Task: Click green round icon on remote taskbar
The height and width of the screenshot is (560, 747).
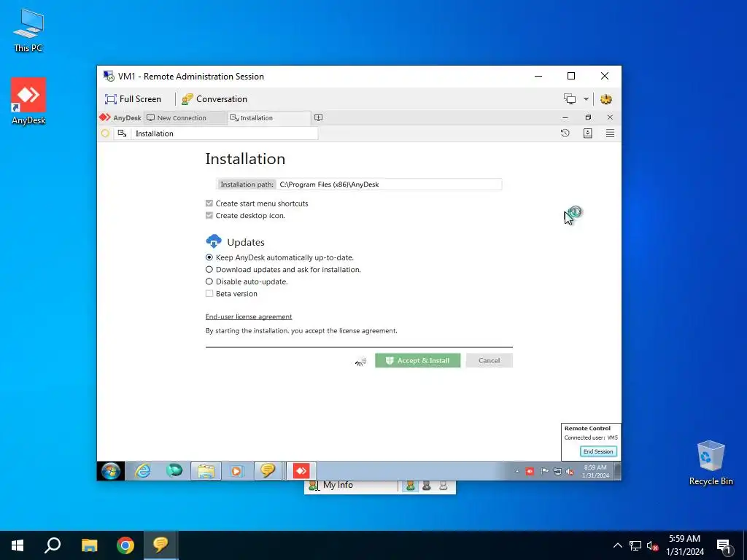Action: (x=174, y=471)
